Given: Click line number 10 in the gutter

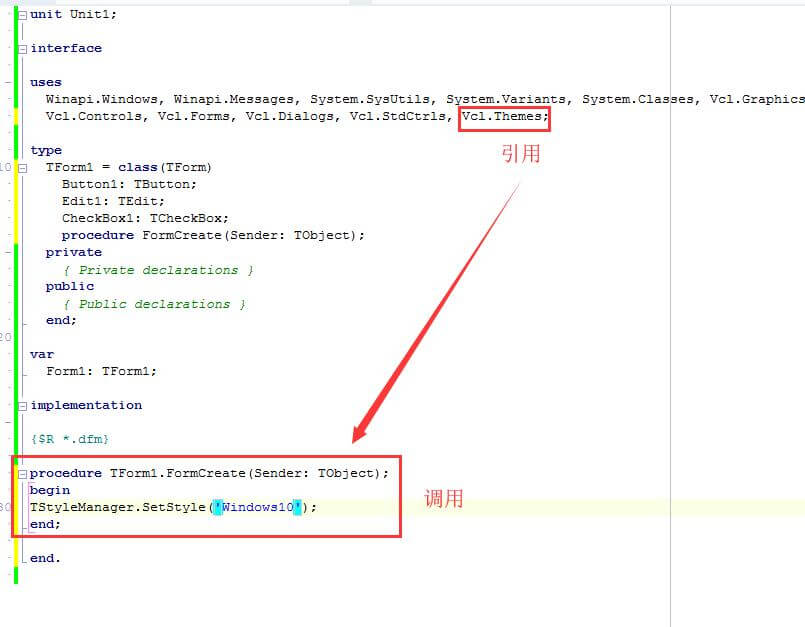Looking at the screenshot, I should tap(6, 168).
